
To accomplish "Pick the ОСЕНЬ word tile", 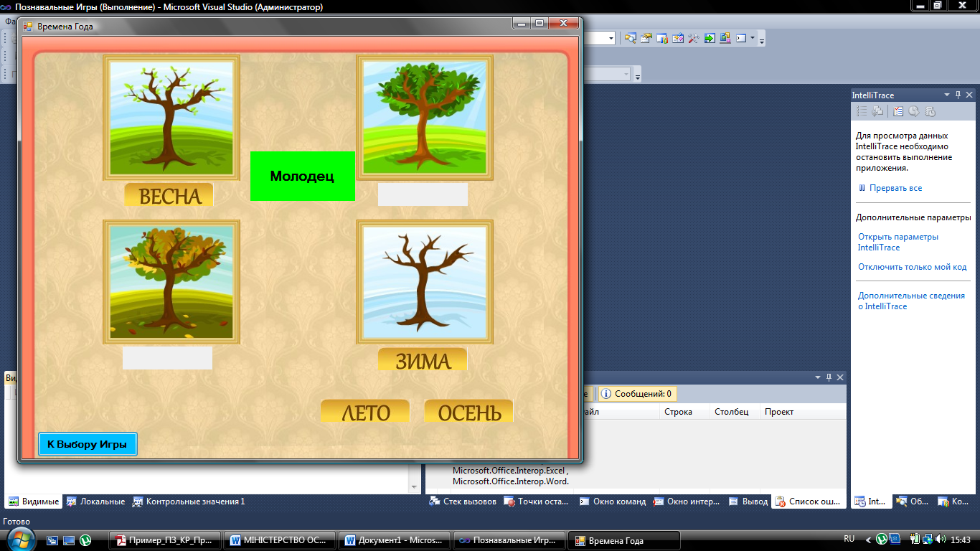I will (468, 411).
